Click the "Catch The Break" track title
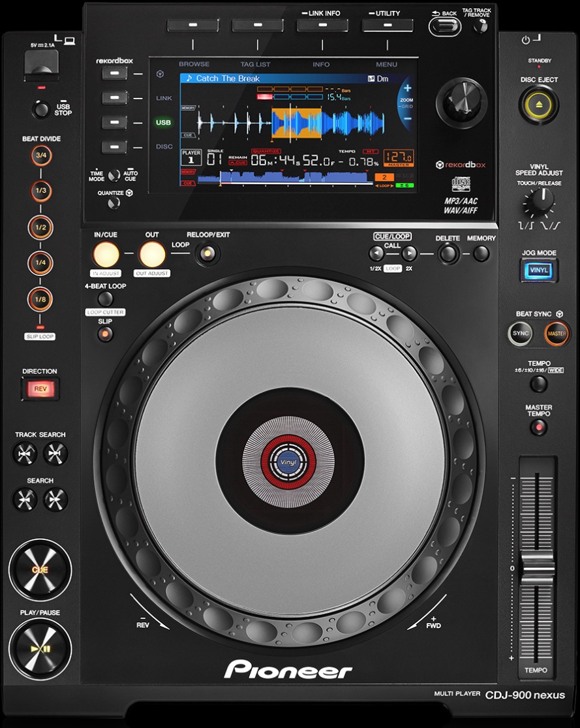 pyautogui.click(x=228, y=78)
